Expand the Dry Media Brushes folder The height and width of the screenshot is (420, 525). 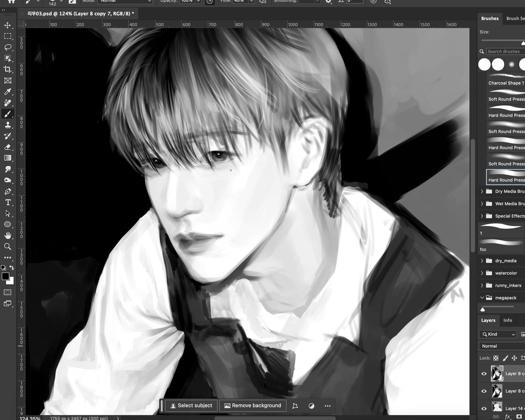[x=482, y=191]
